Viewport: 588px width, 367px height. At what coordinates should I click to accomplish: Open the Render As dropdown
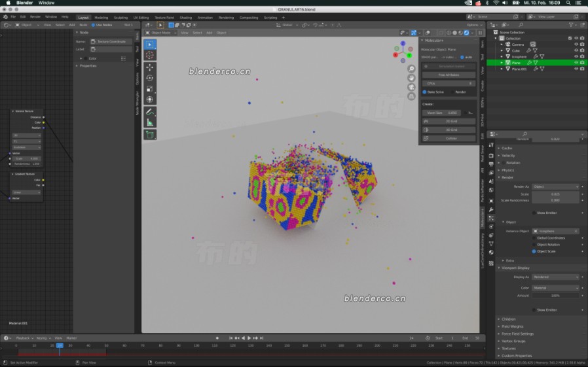pyautogui.click(x=555, y=186)
